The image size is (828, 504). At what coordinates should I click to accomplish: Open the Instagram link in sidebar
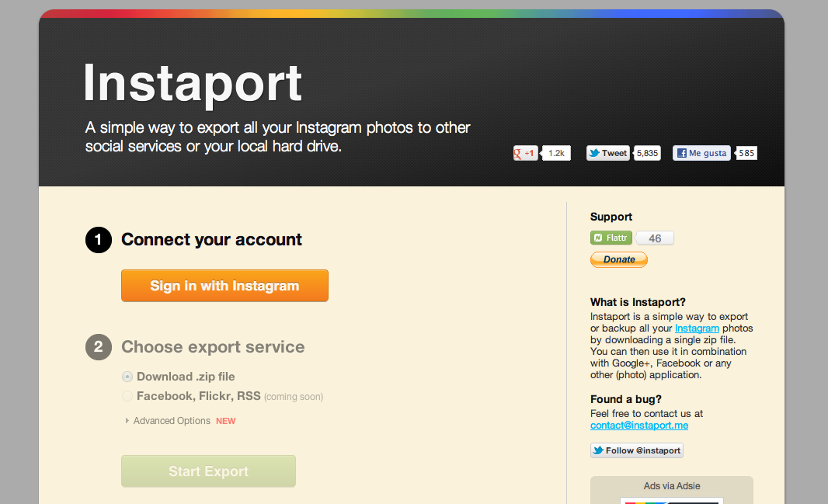pyautogui.click(x=697, y=328)
